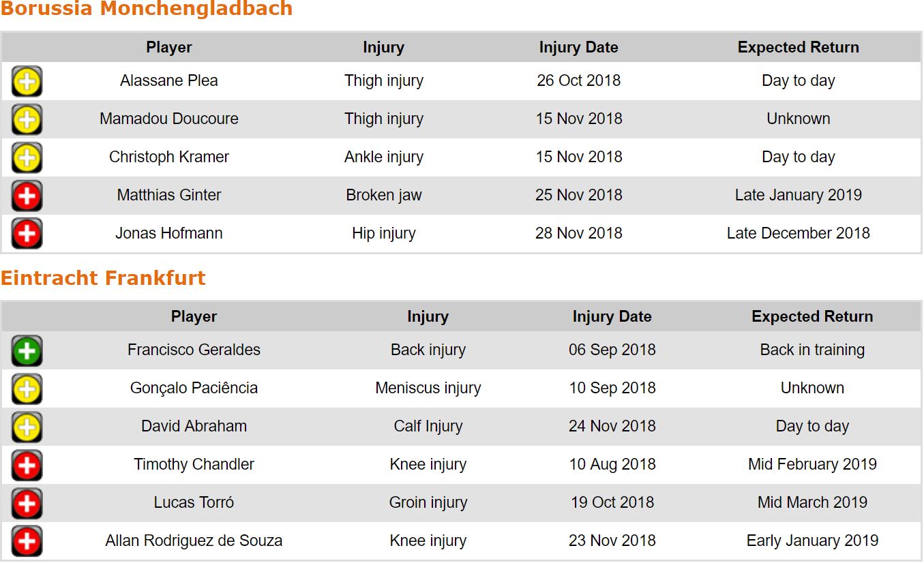This screenshot has width=924, height=563.
Task: Select player name Matthias Ginter
Action: coord(169,196)
